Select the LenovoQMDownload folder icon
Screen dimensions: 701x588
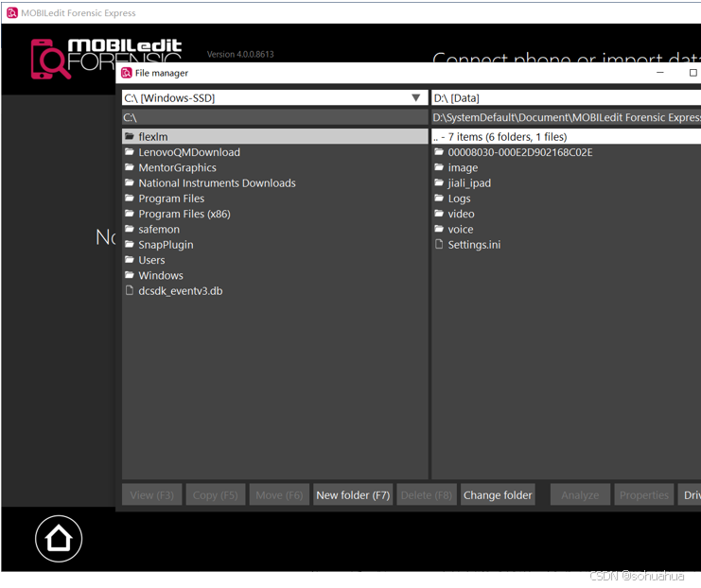coord(130,151)
